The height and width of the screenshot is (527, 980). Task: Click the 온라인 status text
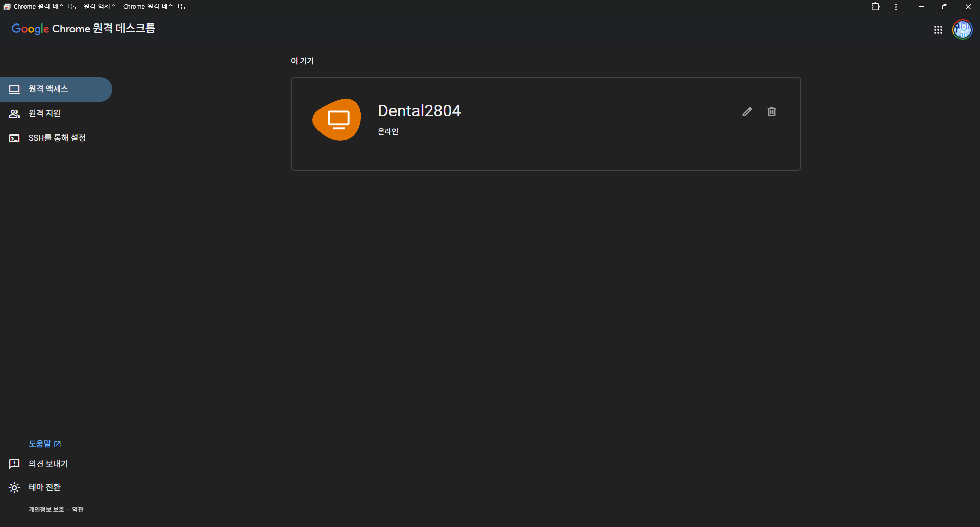388,132
